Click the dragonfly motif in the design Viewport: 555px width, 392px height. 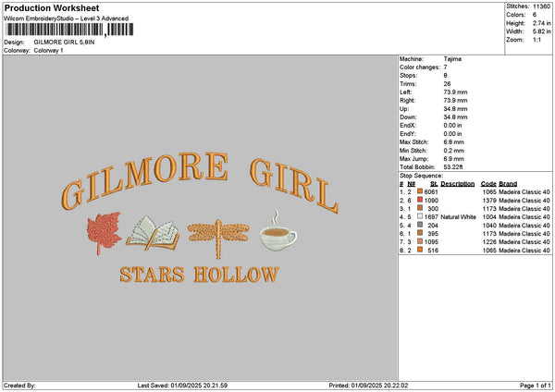click(x=218, y=239)
